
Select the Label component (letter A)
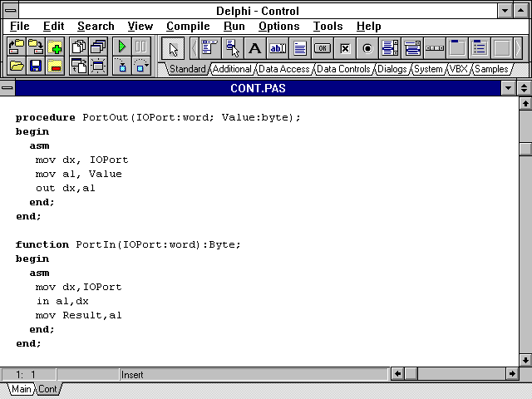point(255,47)
